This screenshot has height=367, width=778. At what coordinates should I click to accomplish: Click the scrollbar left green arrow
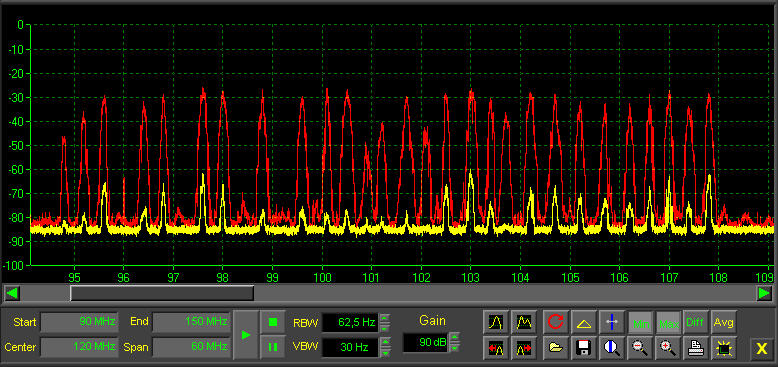12,293
